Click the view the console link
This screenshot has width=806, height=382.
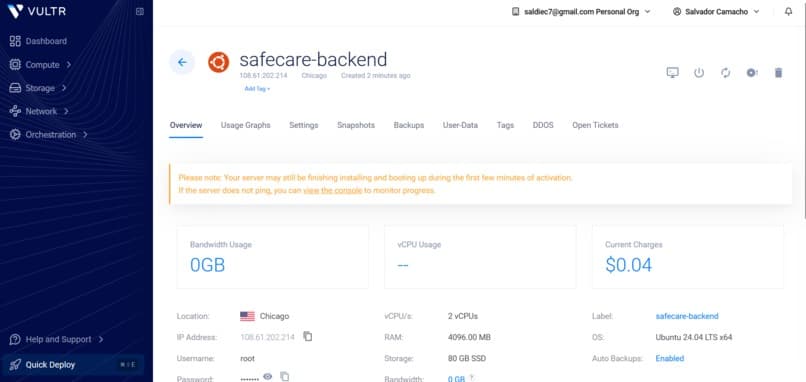pyautogui.click(x=333, y=190)
